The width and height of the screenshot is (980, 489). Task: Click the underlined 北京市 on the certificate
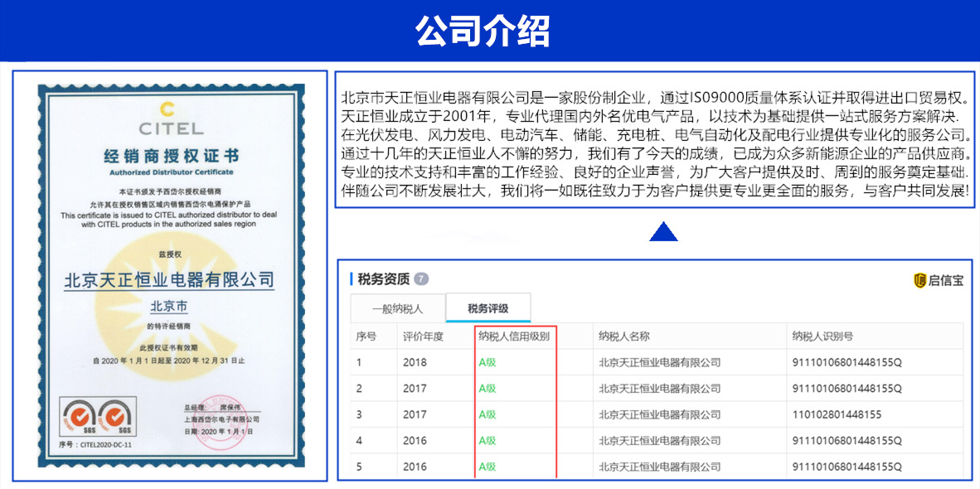click(170, 307)
